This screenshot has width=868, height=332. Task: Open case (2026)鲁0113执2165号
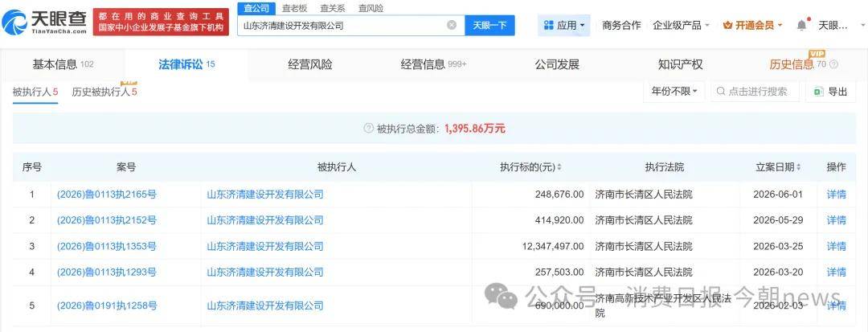(x=107, y=195)
